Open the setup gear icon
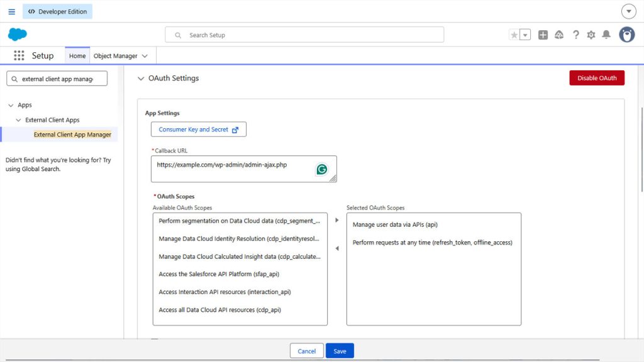The image size is (644, 362). (x=591, y=35)
